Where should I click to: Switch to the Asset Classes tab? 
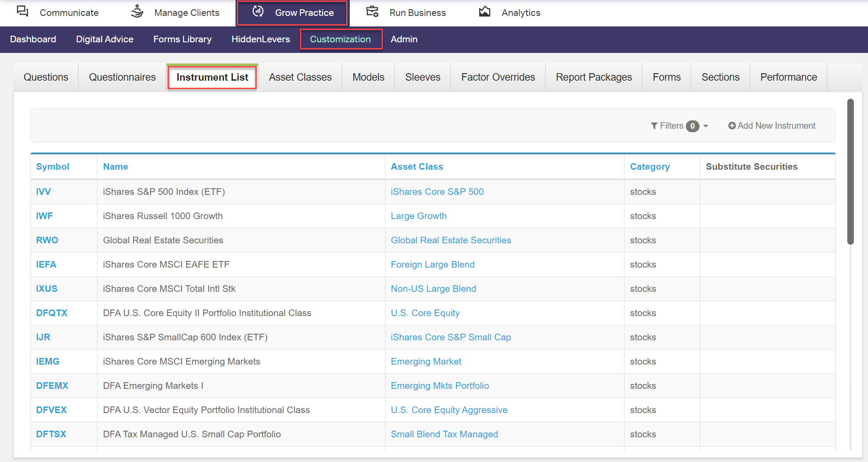pos(300,77)
